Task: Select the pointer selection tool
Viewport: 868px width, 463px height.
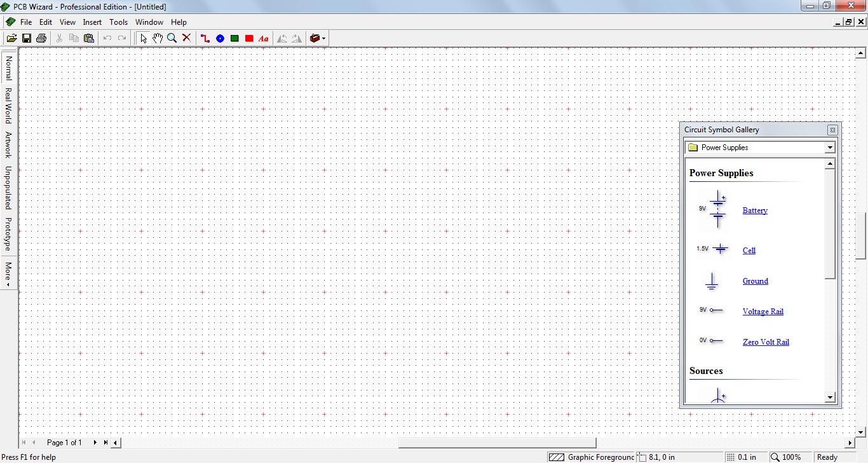Action: point(144,38)
